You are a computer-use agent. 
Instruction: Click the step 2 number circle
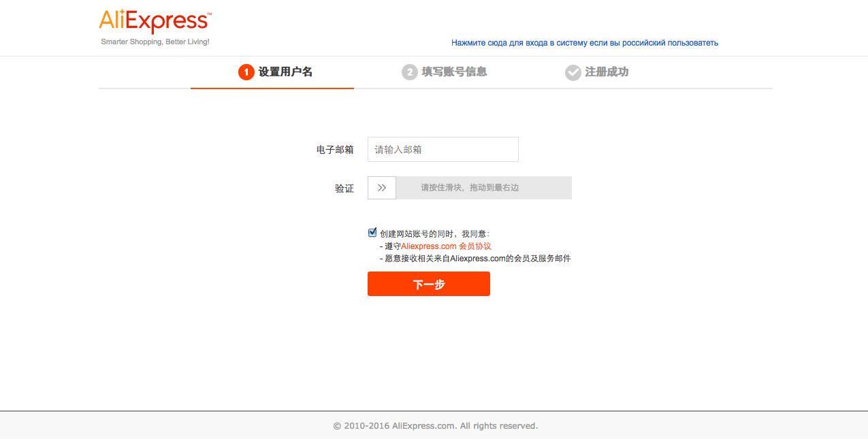pos(409,72)
